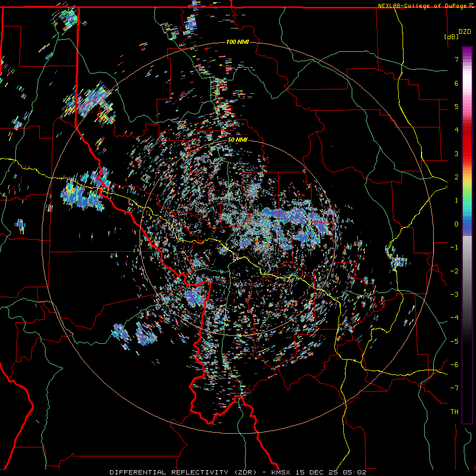Click the -7 value on the scale

click(x=454, y=388)
